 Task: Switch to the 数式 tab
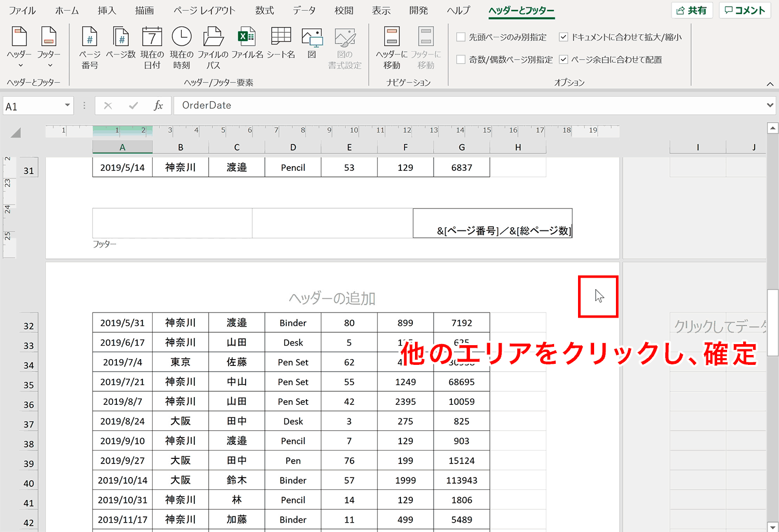coord(264,10)
